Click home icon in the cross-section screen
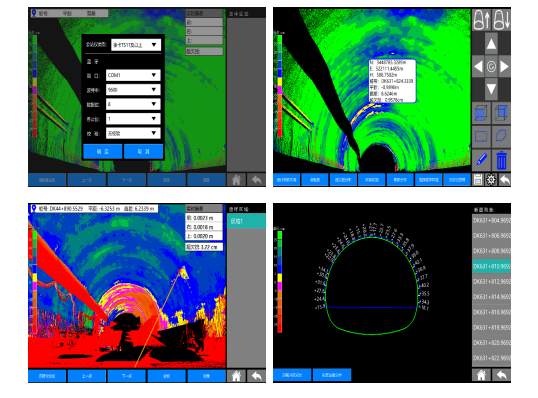This screenshot has height=398, width=538. (481, 375)
